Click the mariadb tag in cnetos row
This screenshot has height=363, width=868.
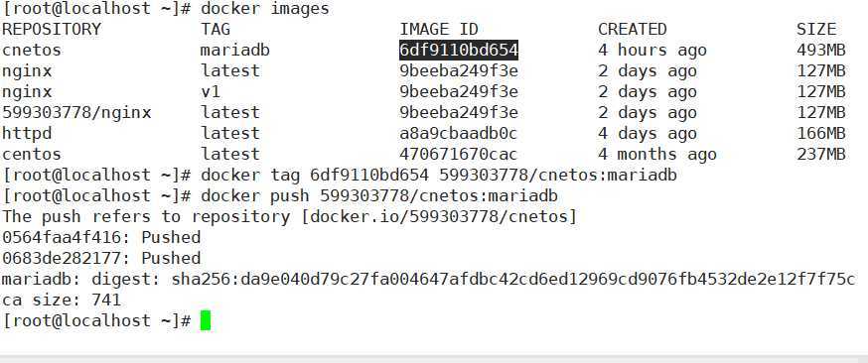pos(235,51)
